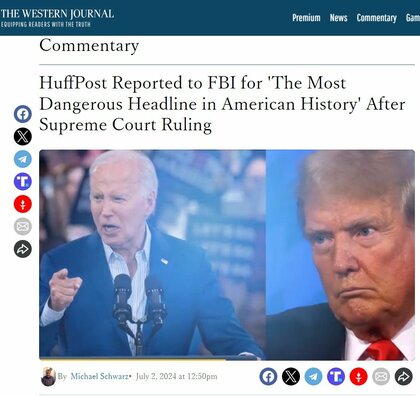The height and width of the screenshot is (396, 420).
Task: Open the News menu item
Action: coord(338,18)
